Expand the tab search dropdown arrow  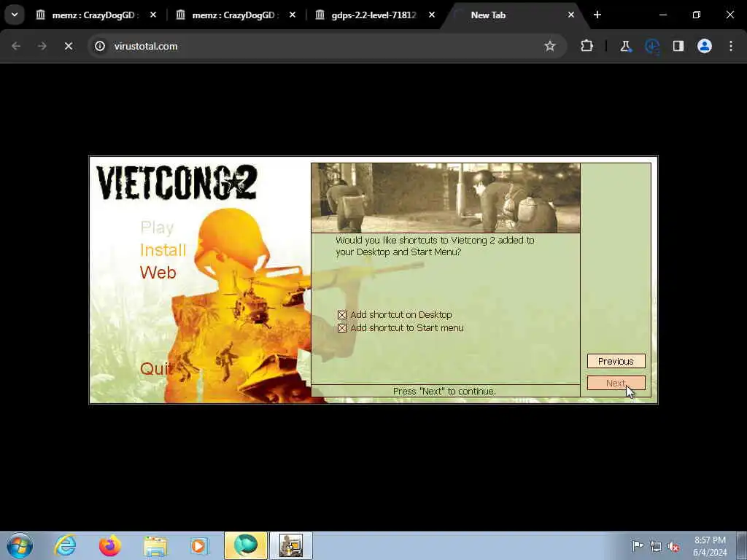[x=15, y=15]
